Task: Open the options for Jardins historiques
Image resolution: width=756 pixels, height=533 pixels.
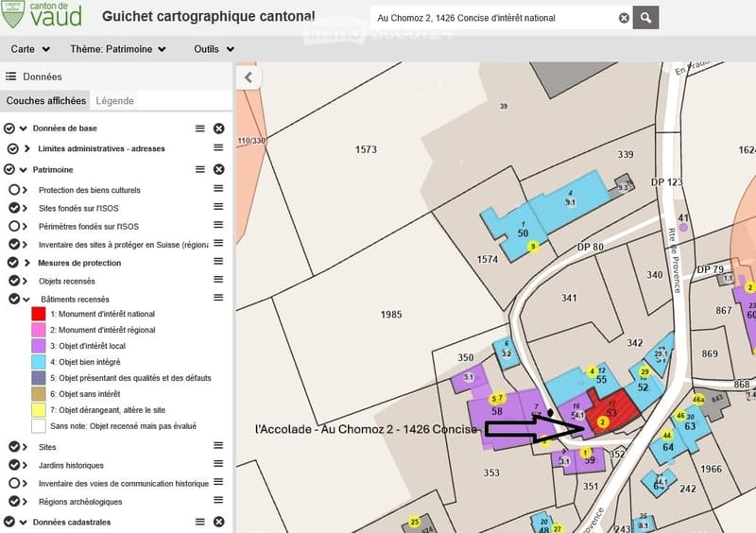Action: 218,464
